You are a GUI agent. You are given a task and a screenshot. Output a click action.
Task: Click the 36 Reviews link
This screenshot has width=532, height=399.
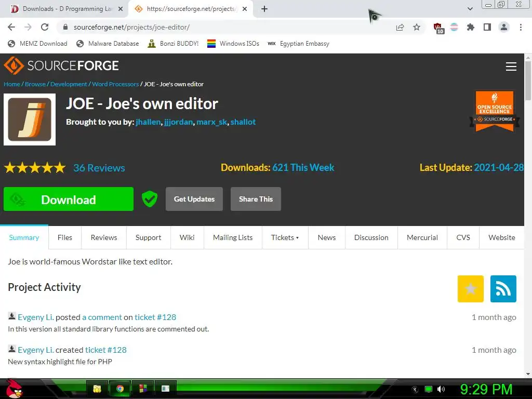(x=99, y=168)
